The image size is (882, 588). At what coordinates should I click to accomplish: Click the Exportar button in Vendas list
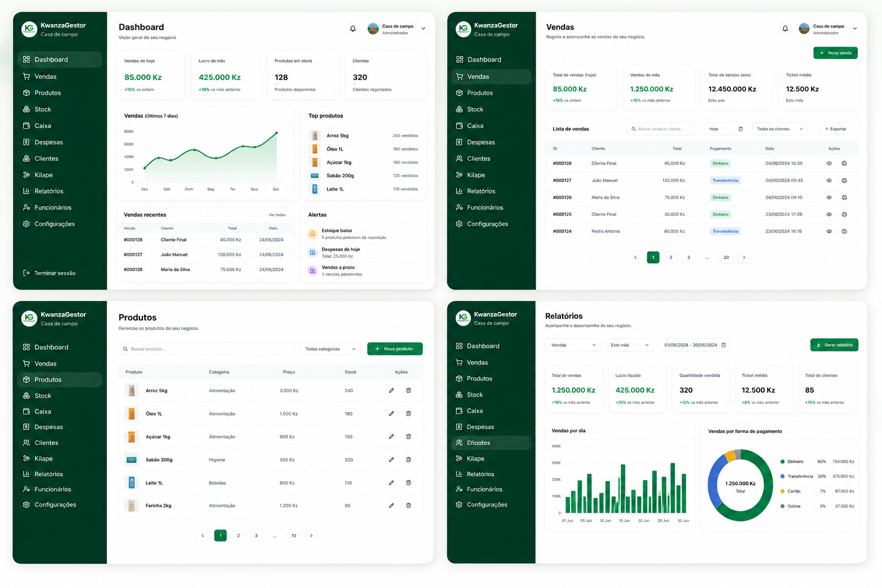[x=835, y=129]
